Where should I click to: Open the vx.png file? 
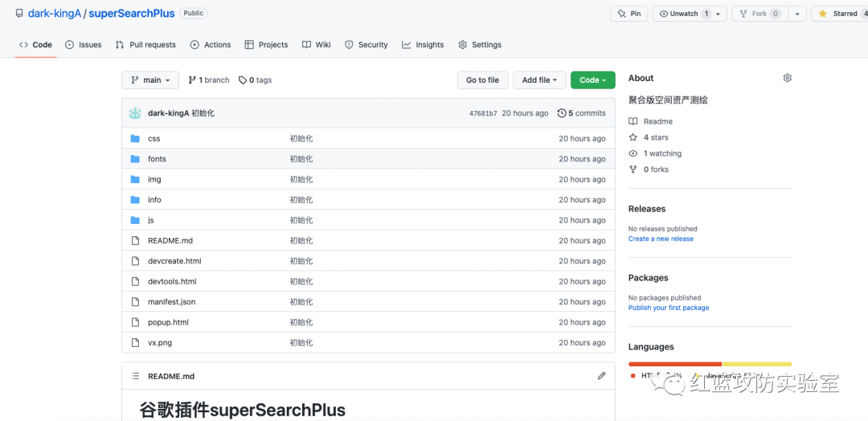[160, 343]
